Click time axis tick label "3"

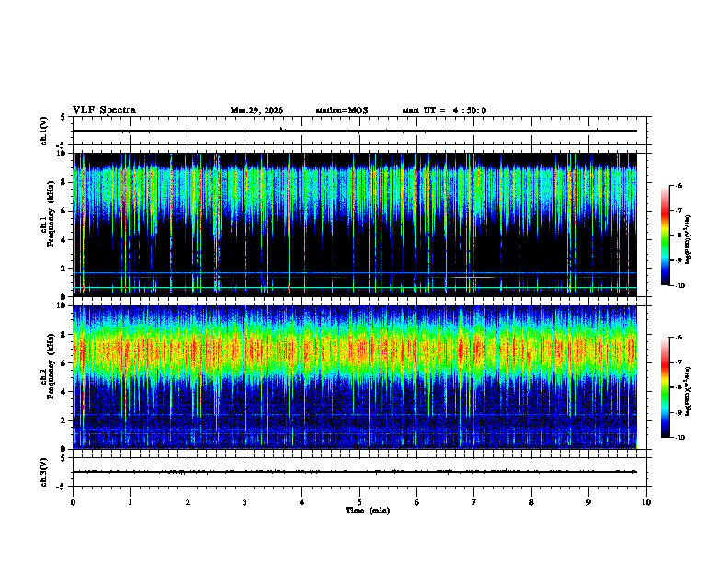tap(245, 502)
